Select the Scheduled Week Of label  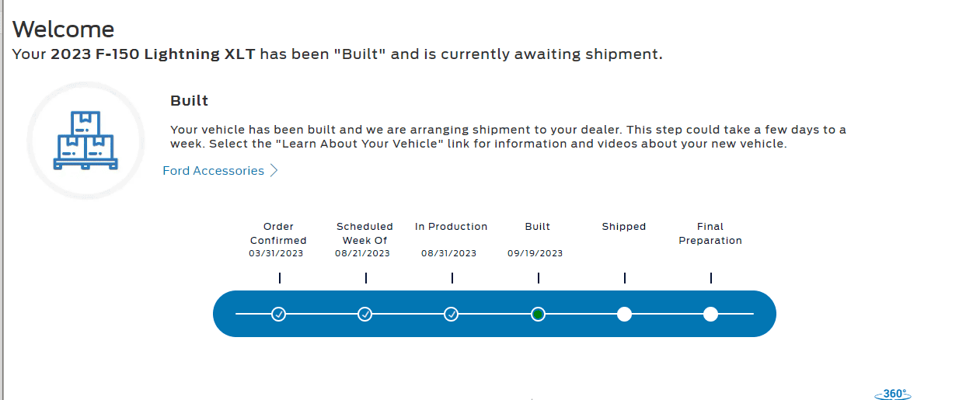(x=364, y=234)
